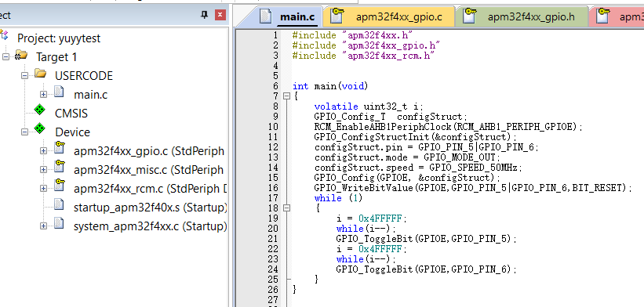The width and height of the screenshot is (644, 307).
Task: Click the USERCODE folder icon
Action: [x=40, y=74]
